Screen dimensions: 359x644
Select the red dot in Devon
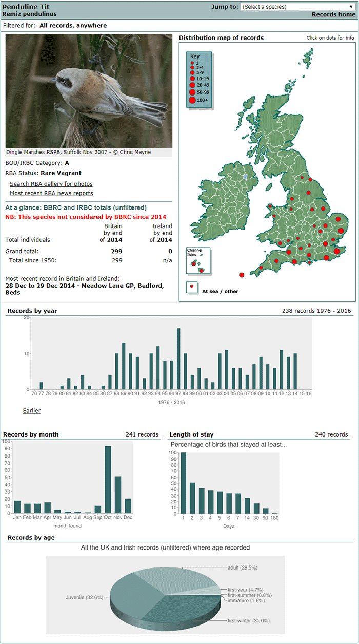276,261
